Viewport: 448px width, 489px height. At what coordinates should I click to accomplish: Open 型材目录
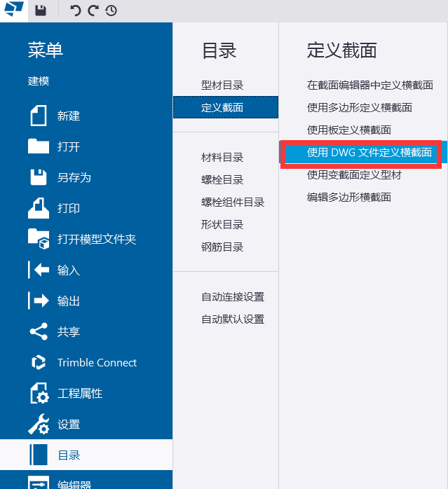[x=222, y=85]
